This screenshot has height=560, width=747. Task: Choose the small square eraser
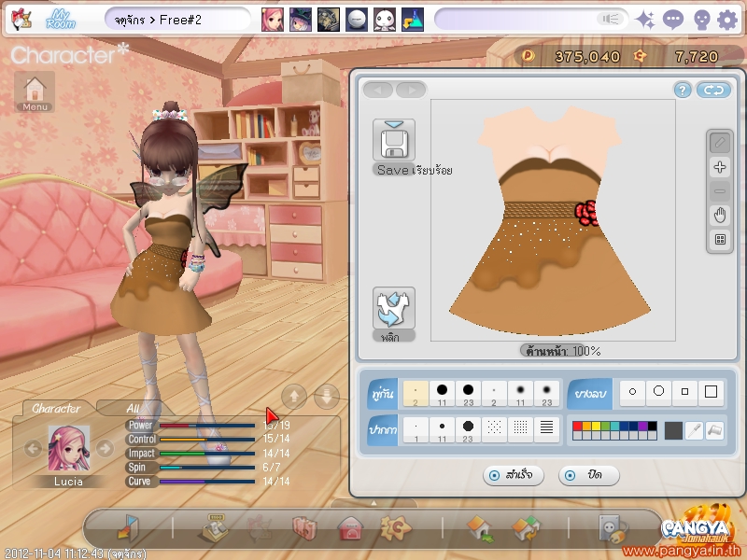684,392
